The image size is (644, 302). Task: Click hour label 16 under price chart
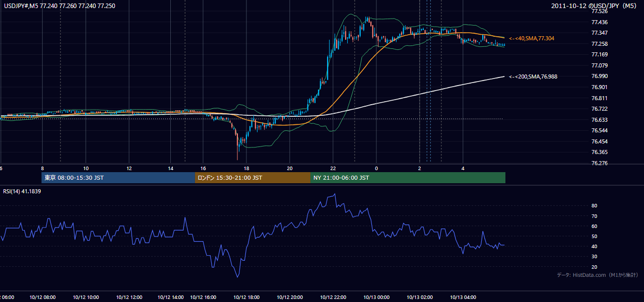[x=203, y=168]
